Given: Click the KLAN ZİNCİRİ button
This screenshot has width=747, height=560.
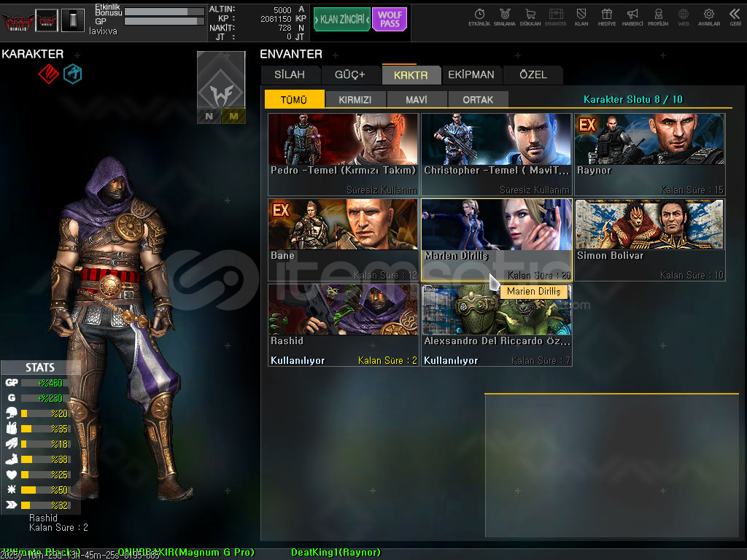Looking at the screenshot, I should point(341,20).
